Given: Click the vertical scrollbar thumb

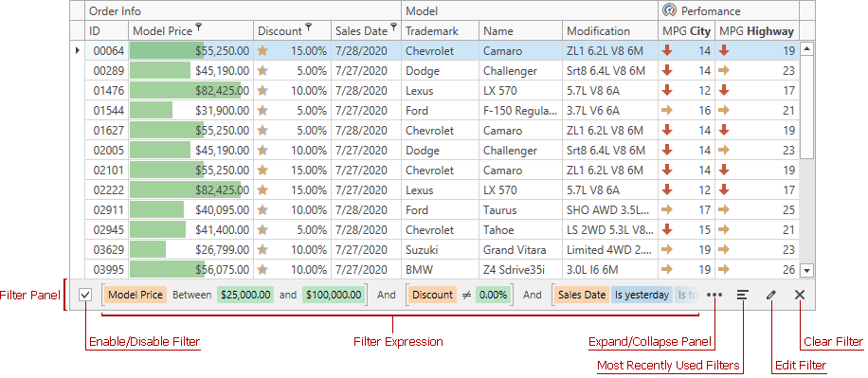Looking at the screenshot, I should (806, 107).
